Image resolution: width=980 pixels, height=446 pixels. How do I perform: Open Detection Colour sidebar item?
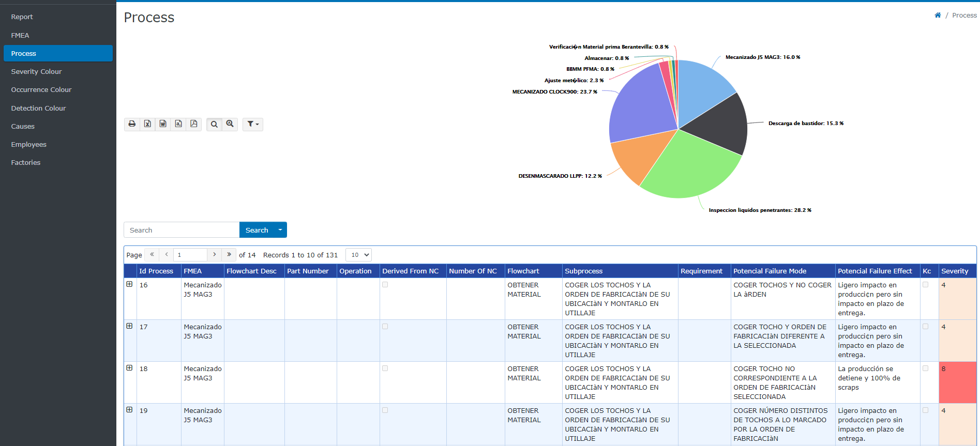click(x=58, y=108)
